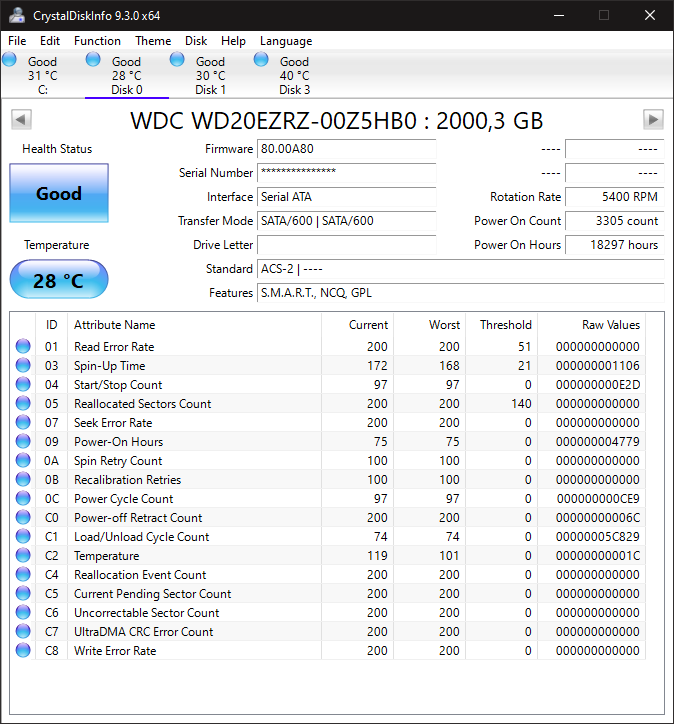Select the Reallocated Sectors Count threshold 140

click(x=521, y=404)
